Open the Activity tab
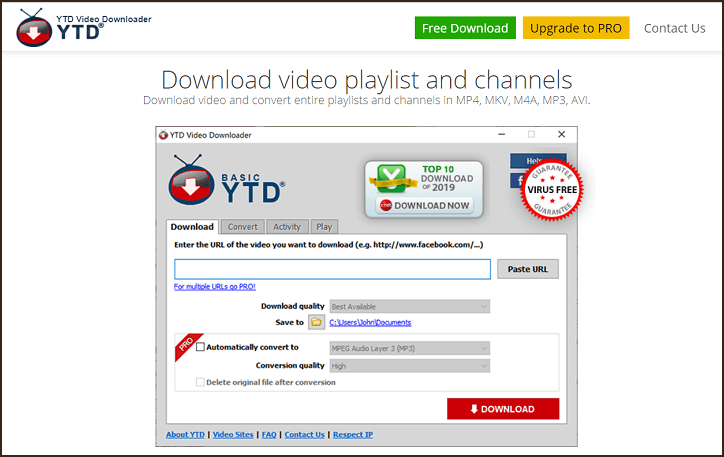The height and width of the screenshot is (457, 724). 287,227
